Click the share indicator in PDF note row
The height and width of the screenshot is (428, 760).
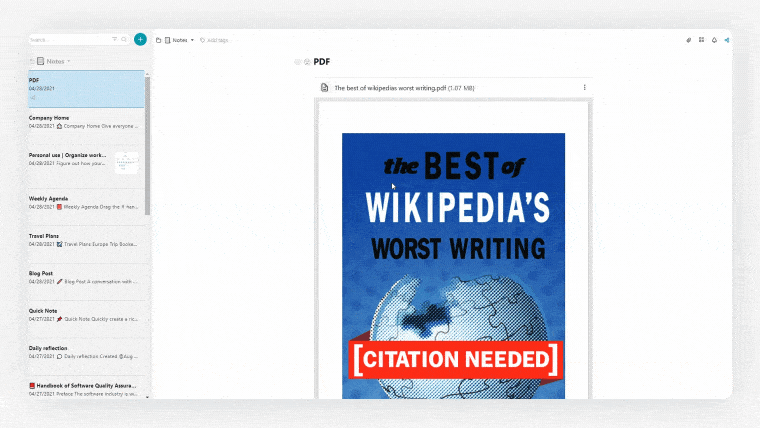pos(32,97)
